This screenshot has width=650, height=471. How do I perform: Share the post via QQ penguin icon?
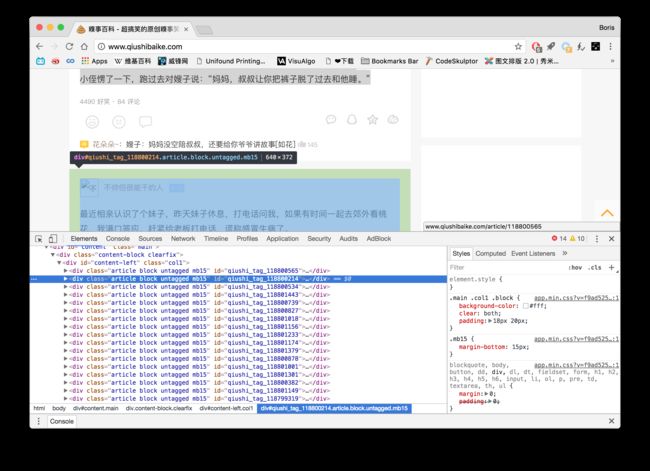point(352,120)
